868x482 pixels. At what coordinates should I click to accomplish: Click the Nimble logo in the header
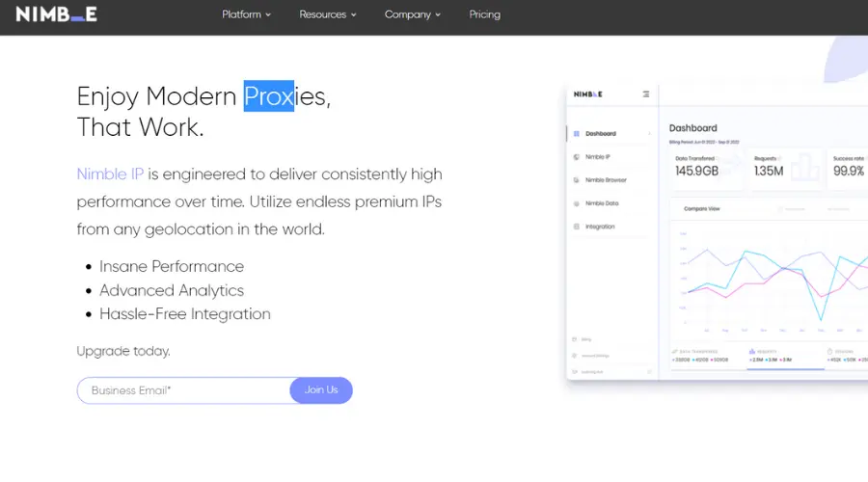point(56,14)
